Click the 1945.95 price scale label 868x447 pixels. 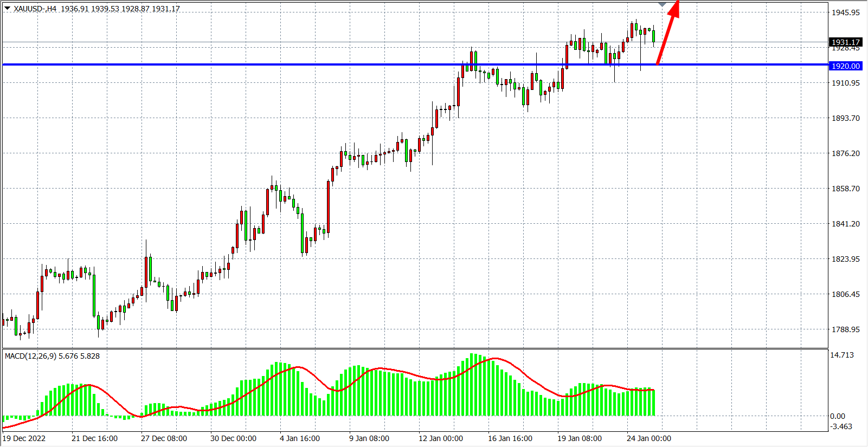(x=845, y=12)
